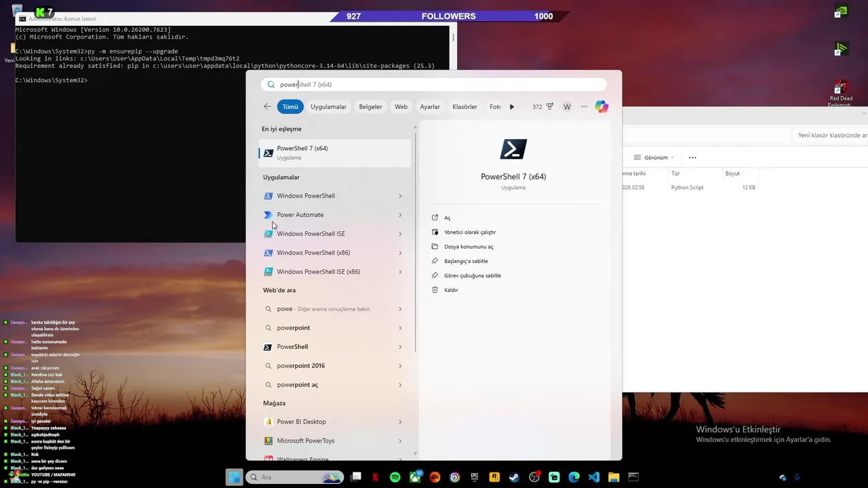Open the search panel more options ellipsis
This screenshot has width=868, height=488.
click(584, 106)
